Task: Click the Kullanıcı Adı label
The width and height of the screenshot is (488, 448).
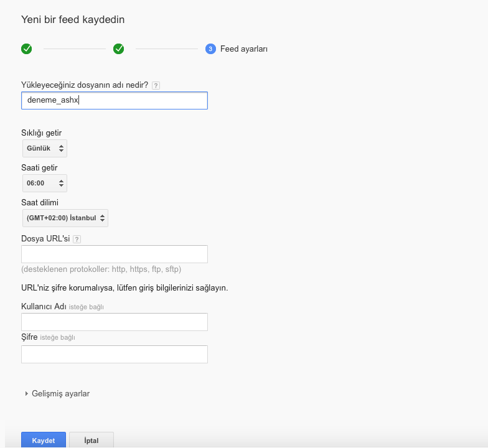Action: [x=44, y=306]
